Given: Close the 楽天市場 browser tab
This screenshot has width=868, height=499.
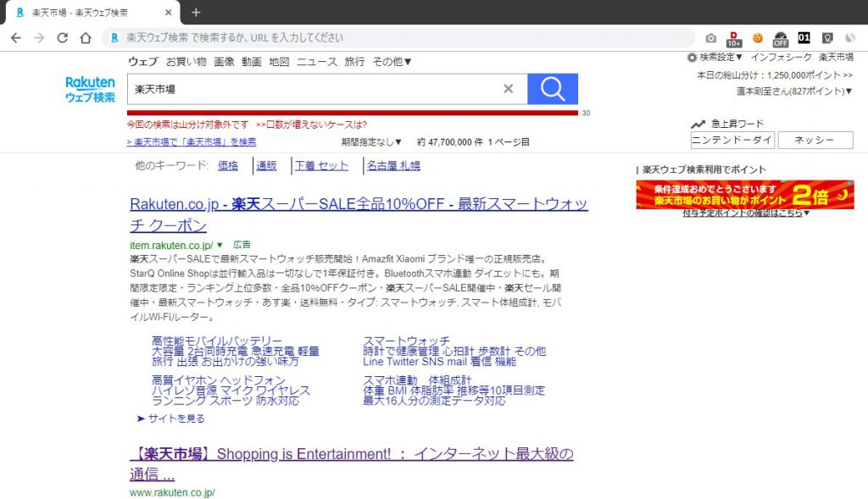Looking at the screenshot, I should coord(169,12).
